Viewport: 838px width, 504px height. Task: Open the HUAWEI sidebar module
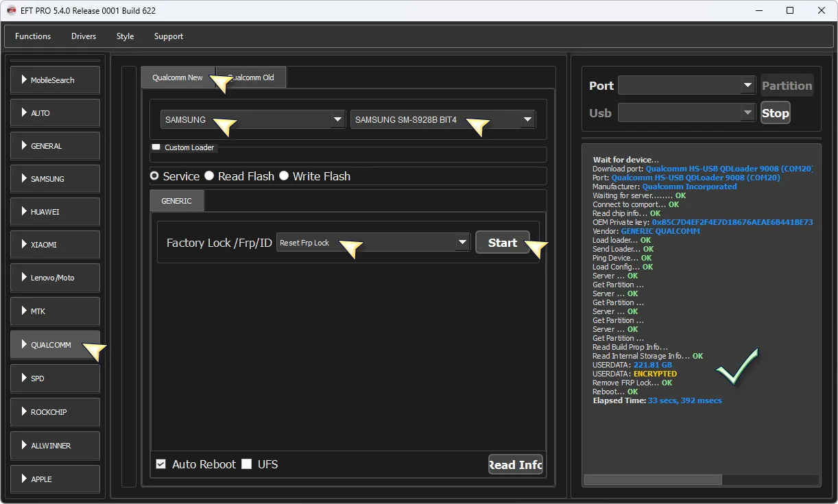click(55, 212)
